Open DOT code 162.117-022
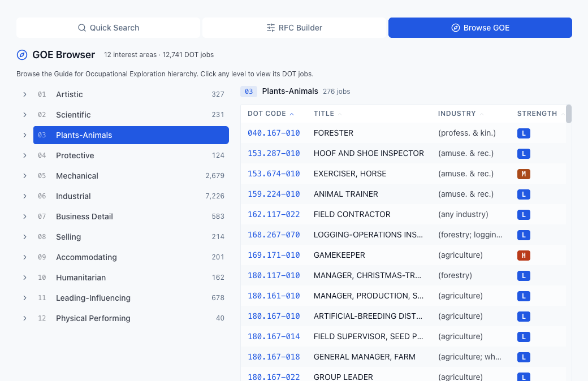 274,214
